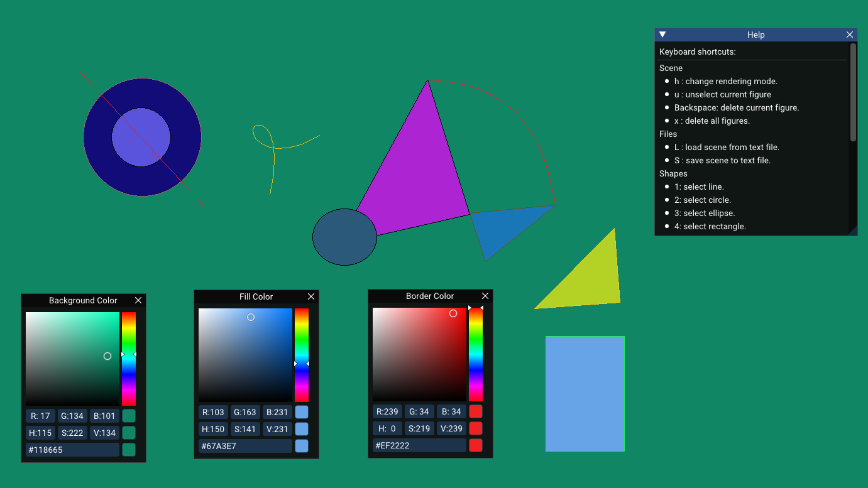Click the G:163 value in Fill Color
This screenshot has height=488, width=868.
[245, 411]
